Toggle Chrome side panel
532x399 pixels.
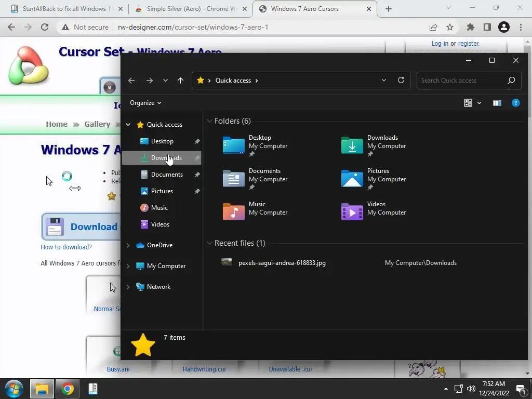tap(487, 27)
